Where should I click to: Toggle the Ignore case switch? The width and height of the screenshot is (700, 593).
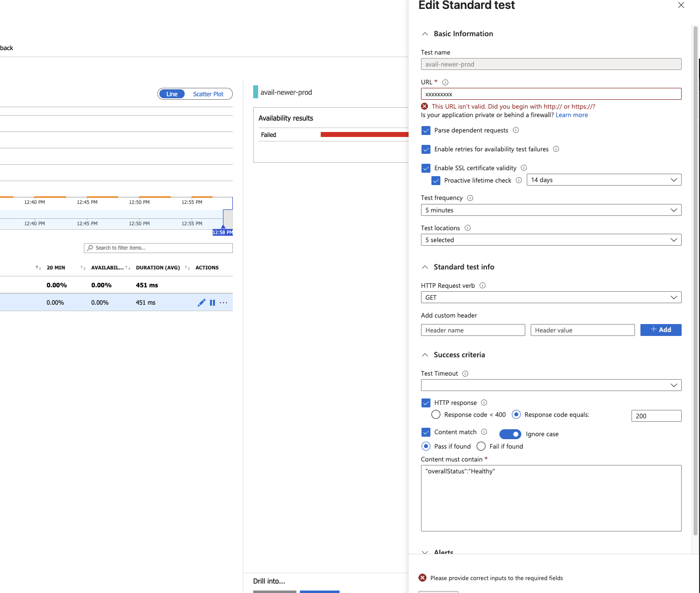(x=510, y=434)
